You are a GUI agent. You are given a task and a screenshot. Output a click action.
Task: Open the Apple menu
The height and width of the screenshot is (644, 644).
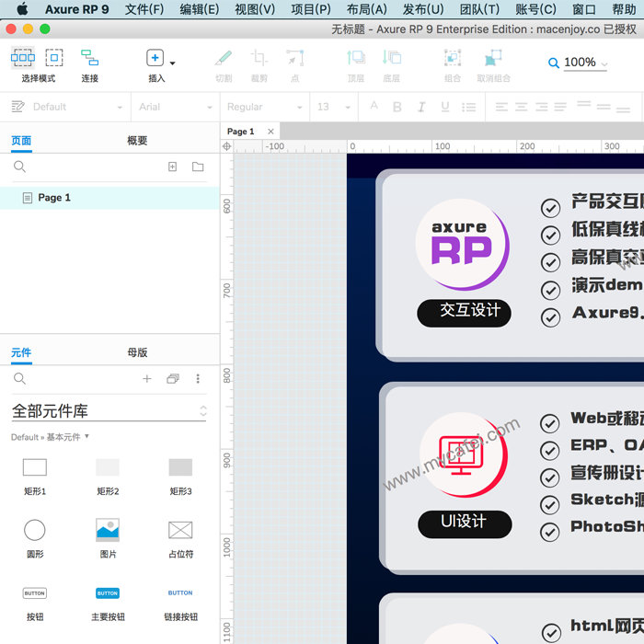(22, 8)
